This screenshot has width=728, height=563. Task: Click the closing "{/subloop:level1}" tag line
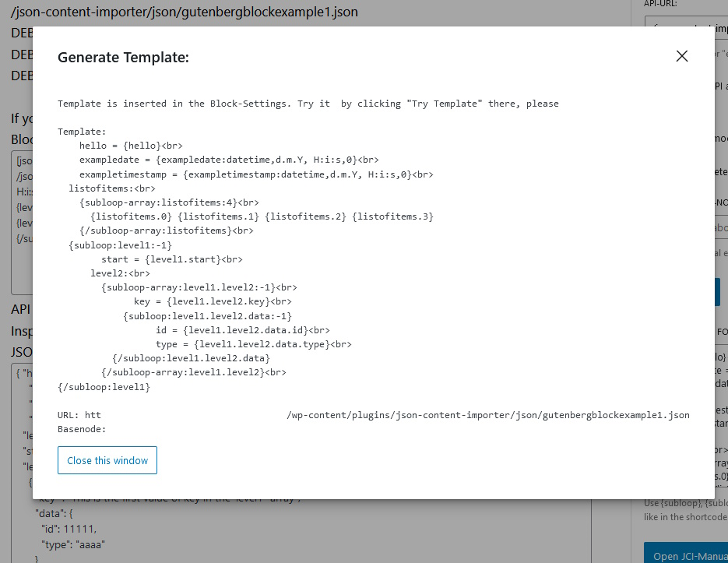(x=104, y=387)
